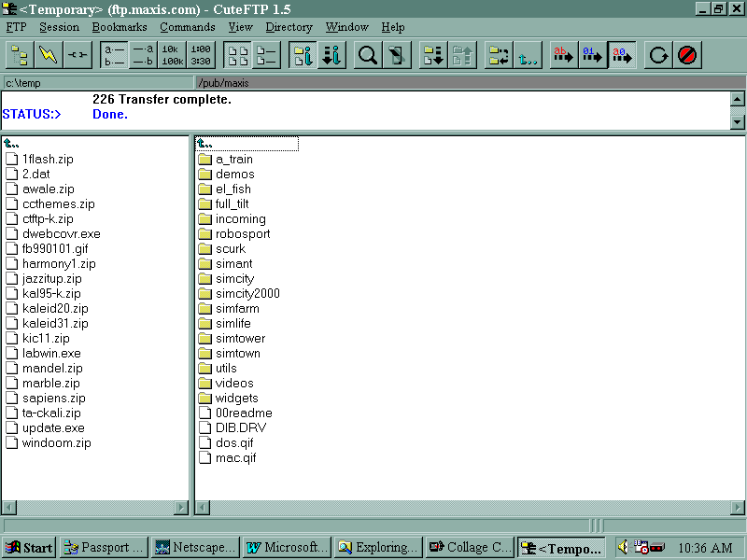Open the FTP site manager icon
747x560 pixels.
(x=20, y=55)
